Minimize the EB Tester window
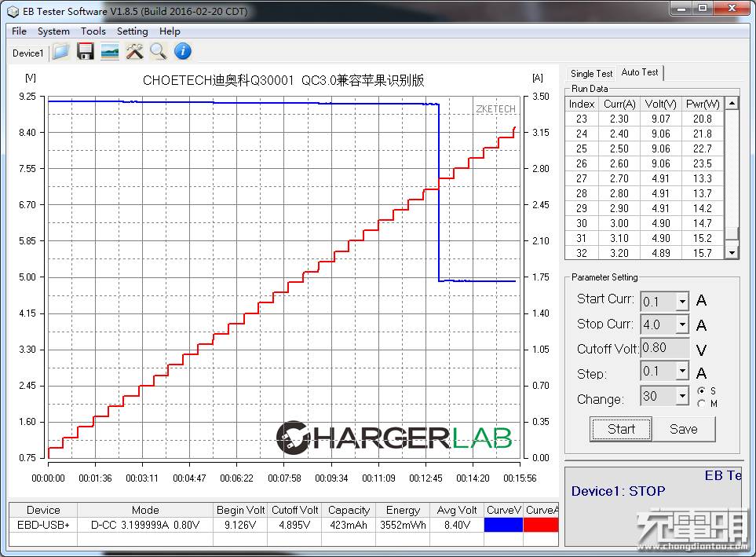The height and width of the screenshot is (557, 756). [681, 8]
